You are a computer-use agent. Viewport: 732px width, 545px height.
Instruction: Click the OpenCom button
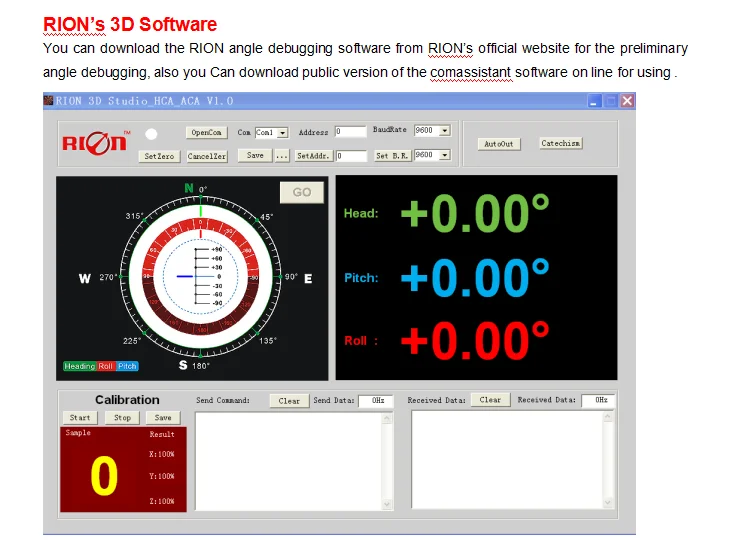click(206, 132)
